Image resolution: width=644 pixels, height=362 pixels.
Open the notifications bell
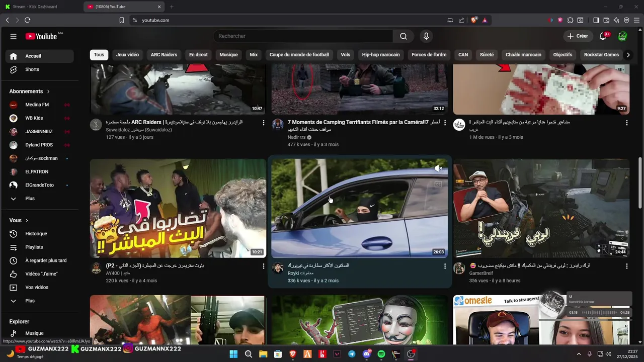[603, 36]
